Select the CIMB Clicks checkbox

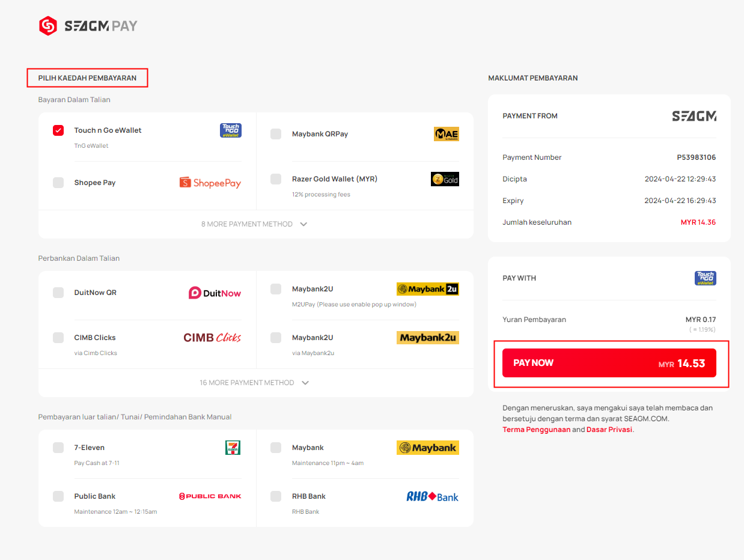coord(58,338)
